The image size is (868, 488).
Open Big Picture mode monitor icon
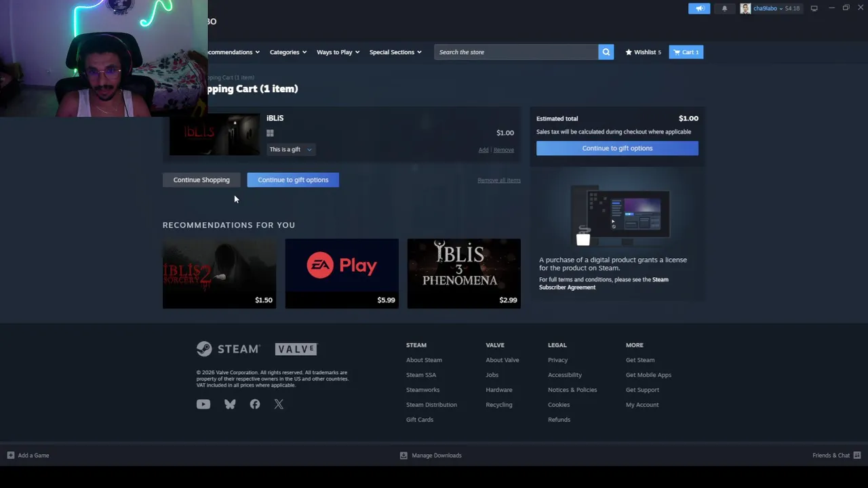pos(814,8)
